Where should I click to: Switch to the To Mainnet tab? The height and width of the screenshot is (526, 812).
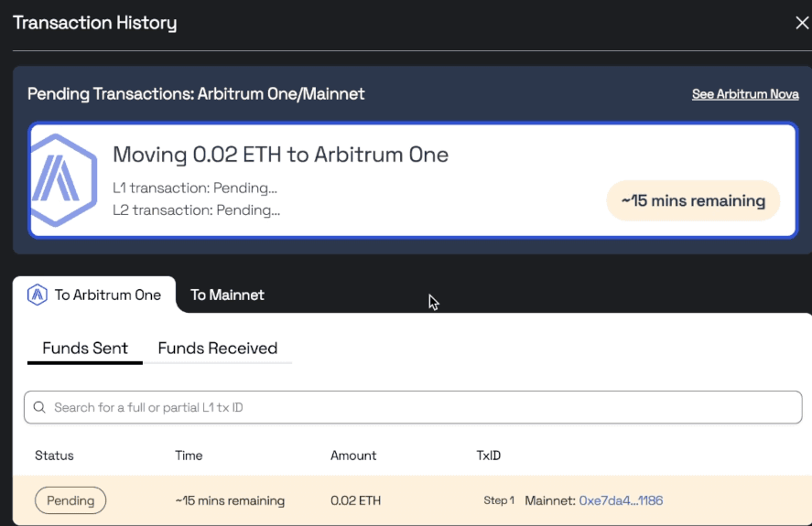[x=227, y=295]
